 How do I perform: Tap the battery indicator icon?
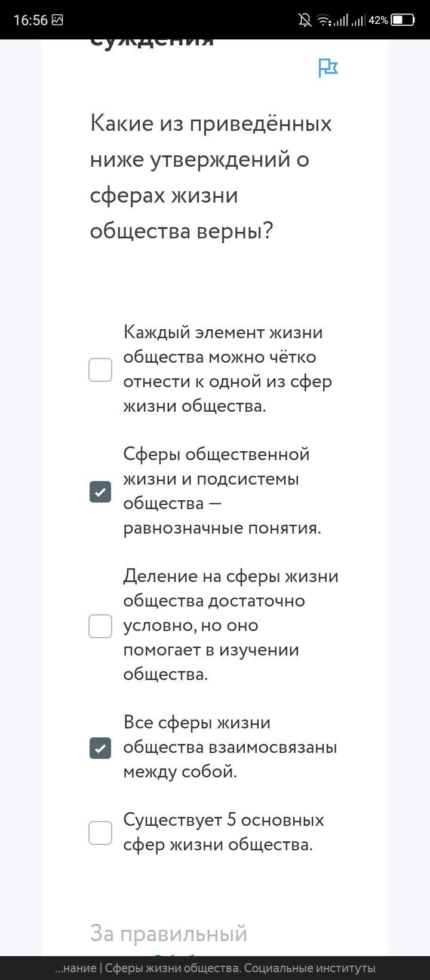(x=403, y=20)
